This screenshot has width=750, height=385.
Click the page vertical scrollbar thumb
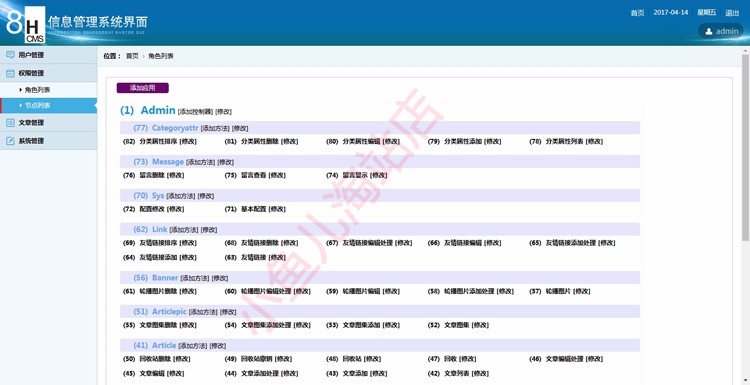pyautogui.click(x=746, y=147)
